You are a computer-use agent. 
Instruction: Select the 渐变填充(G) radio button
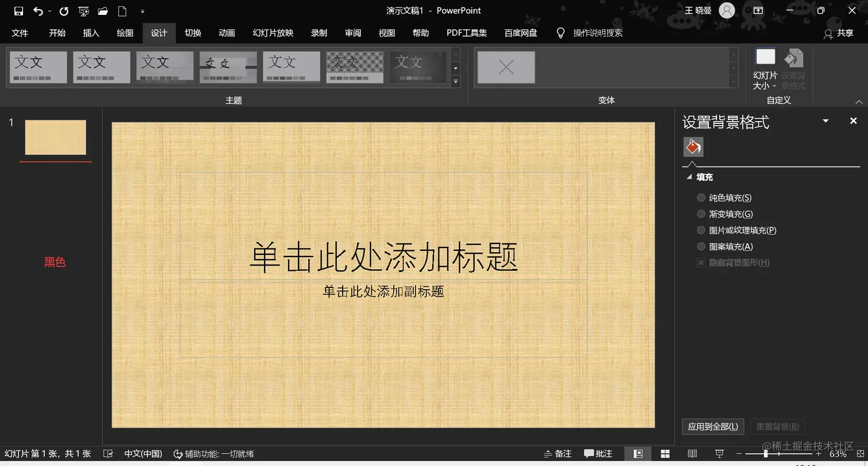click(x=701, y=213)
